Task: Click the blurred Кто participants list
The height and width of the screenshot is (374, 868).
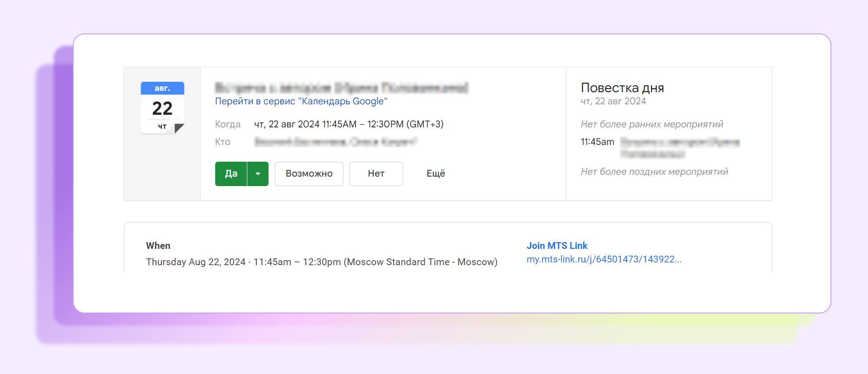Action: coord(335,142)
